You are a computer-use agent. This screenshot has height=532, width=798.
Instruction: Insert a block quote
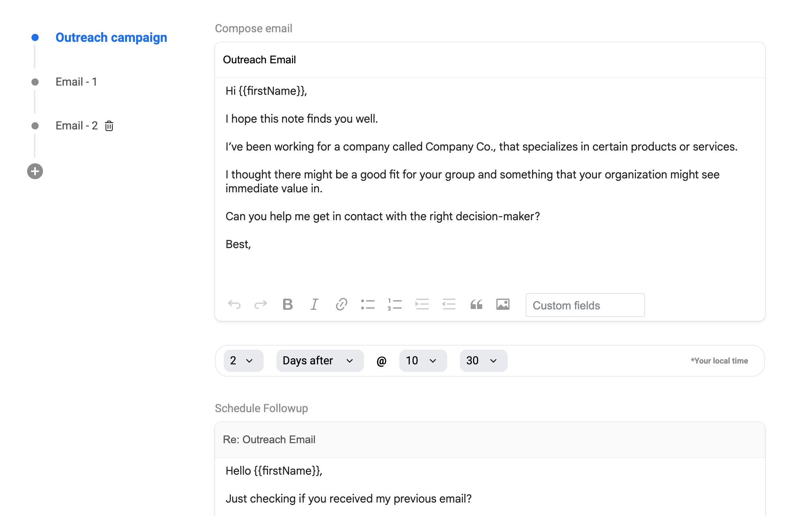coord(476,305)
